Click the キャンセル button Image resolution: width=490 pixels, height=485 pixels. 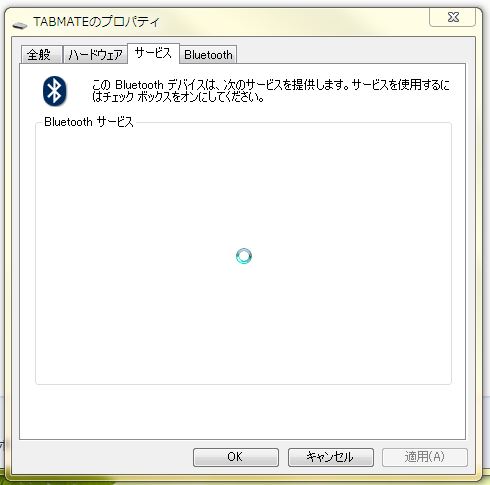point(331,457)
